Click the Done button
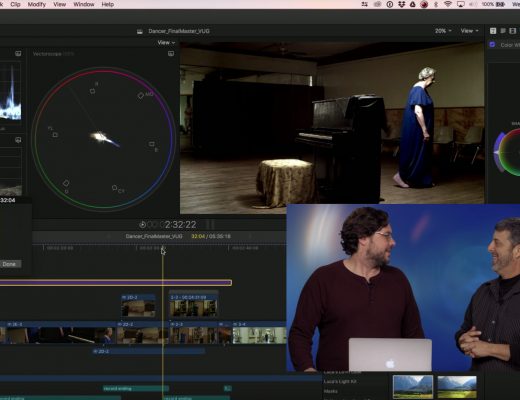 pyautogui.click(x=9, y=264)
